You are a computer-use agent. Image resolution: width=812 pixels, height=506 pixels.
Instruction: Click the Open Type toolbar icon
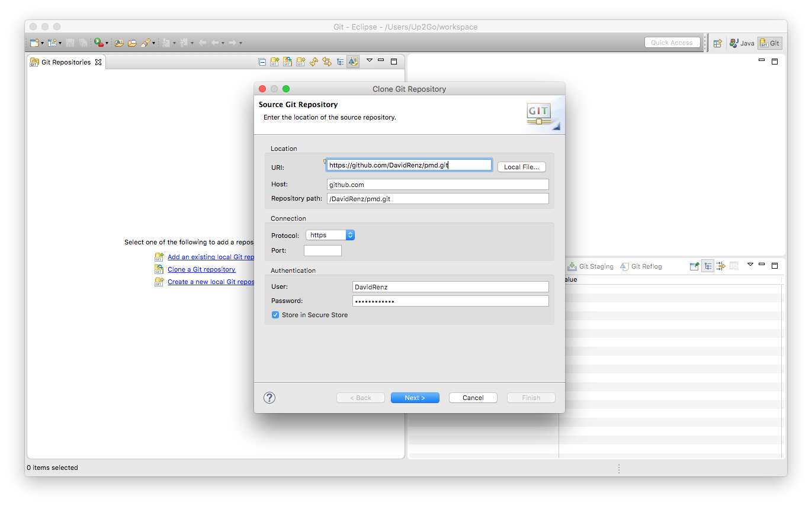119,43
